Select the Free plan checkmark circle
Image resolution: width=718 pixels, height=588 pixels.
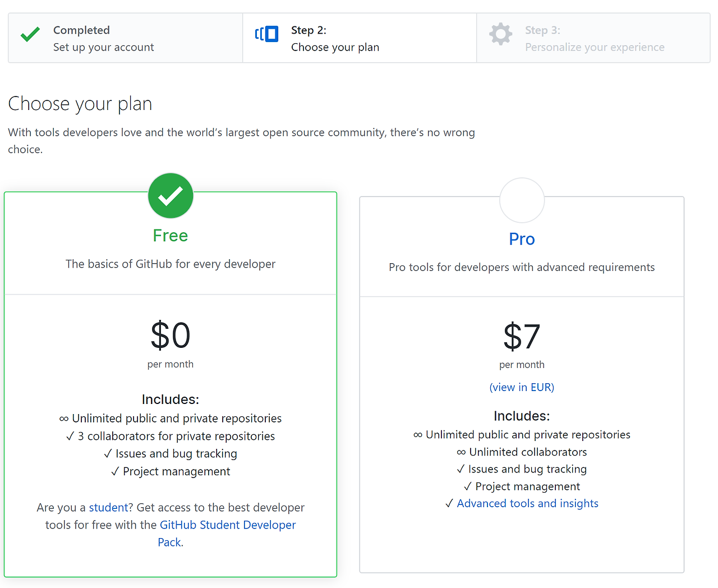[171, 196]
